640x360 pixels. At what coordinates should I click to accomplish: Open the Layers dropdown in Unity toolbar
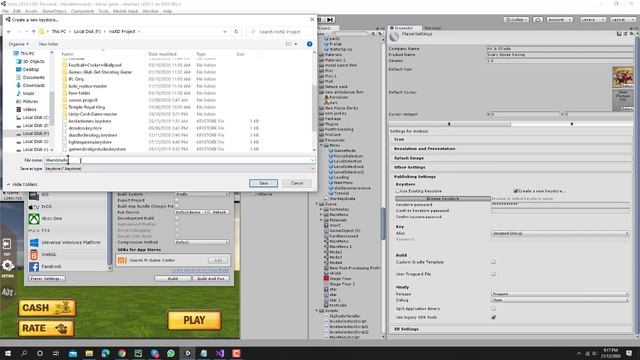[592, 20]
